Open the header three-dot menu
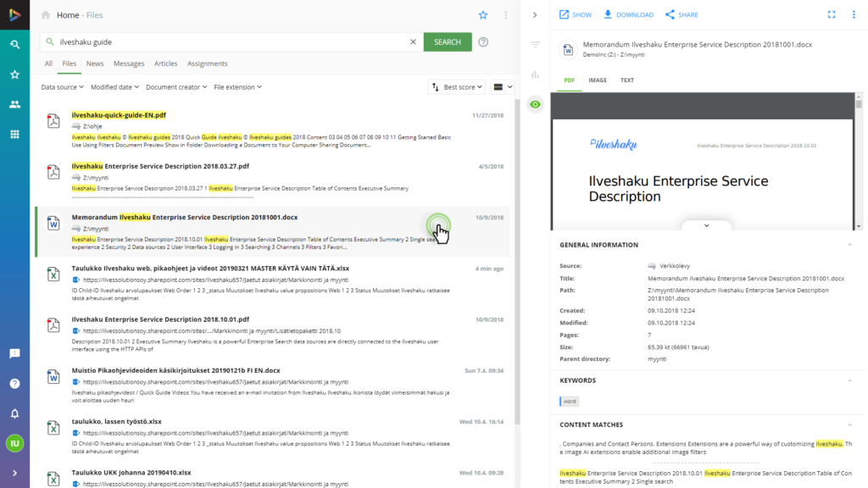Viewport: 868px width, 488px height. click(505, 15)
